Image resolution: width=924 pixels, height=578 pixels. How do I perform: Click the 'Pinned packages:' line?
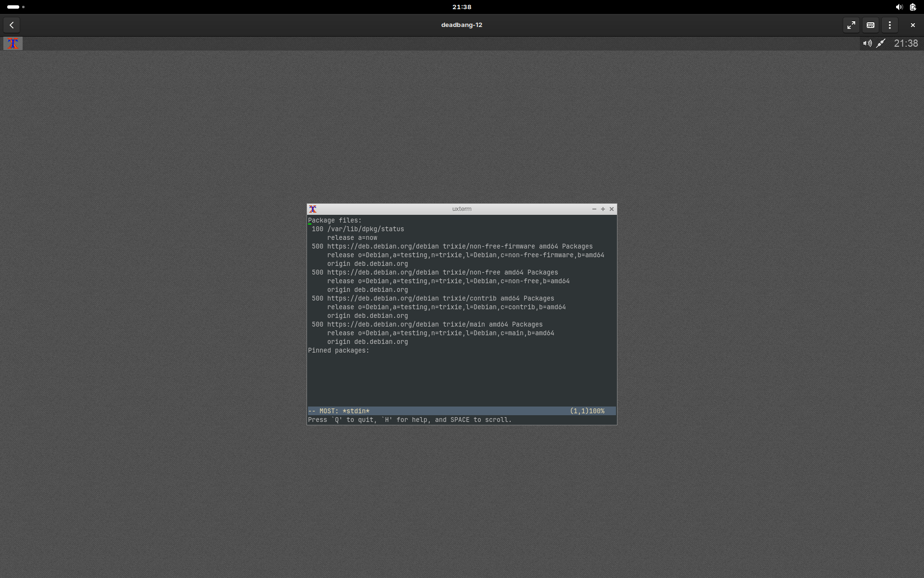(x=339, y=351)
